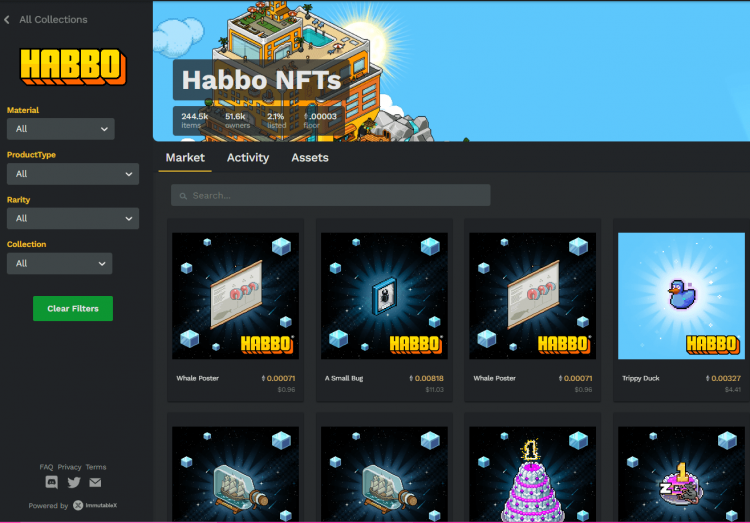Open the first ship in bottle thumbnail

(235, 474)
